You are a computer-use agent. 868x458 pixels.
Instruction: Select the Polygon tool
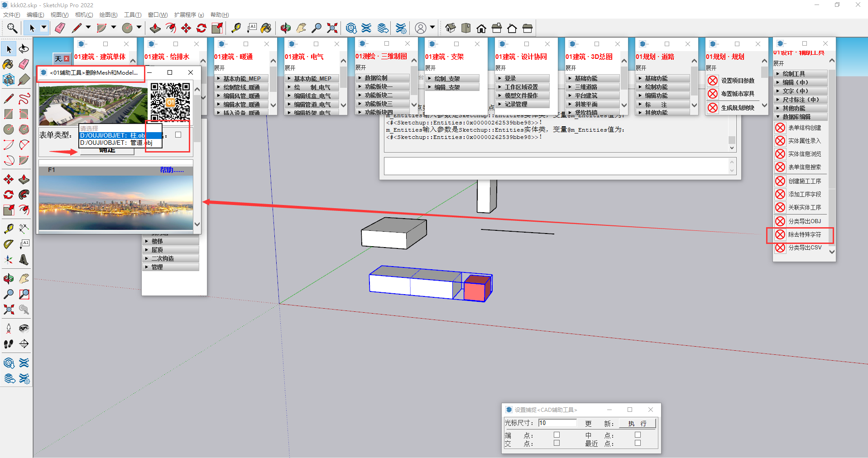tap(24, 129)
